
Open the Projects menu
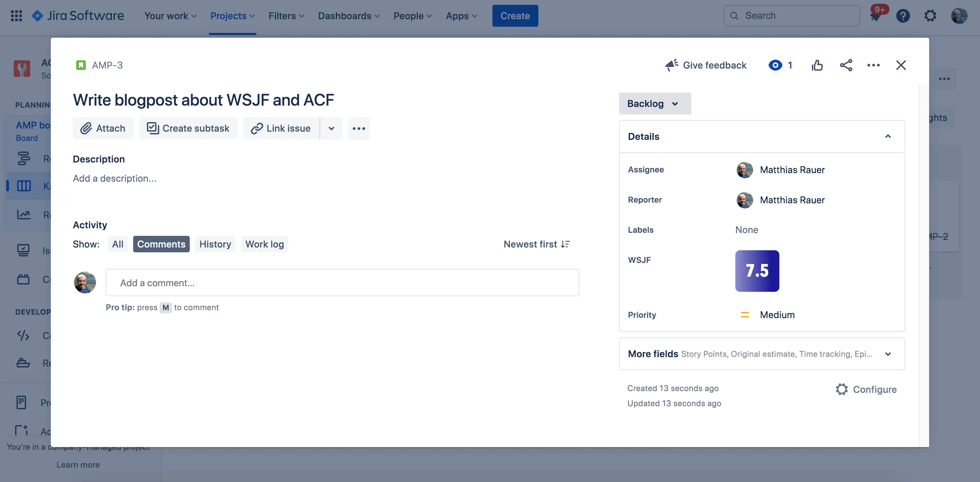(232, 15)
